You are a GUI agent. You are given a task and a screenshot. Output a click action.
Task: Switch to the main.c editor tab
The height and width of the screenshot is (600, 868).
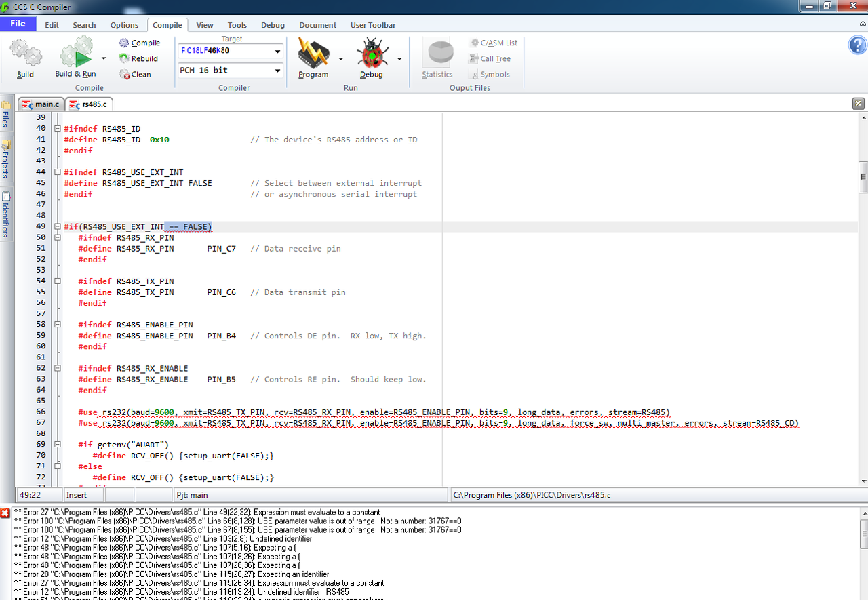pyautogui.click(x=41, y=104)
